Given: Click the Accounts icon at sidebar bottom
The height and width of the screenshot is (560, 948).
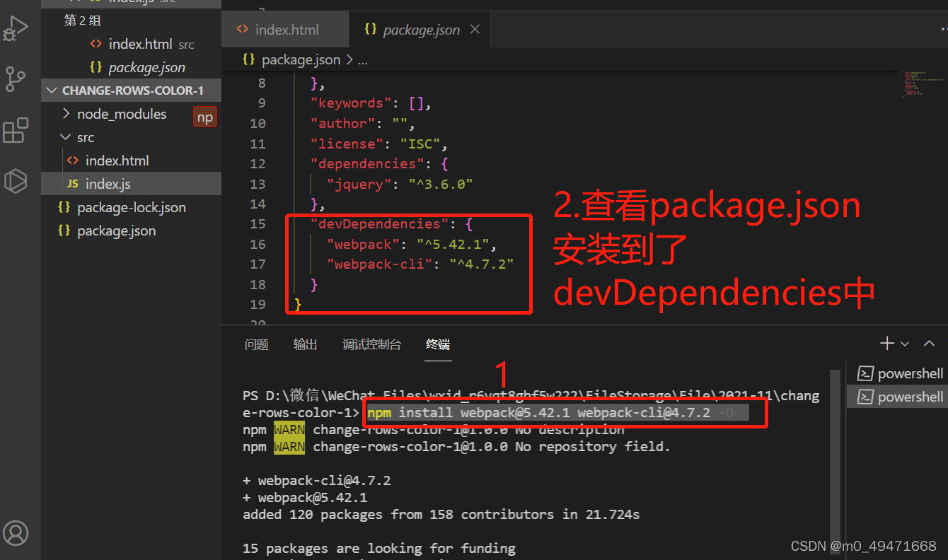Looking at the screenshot, I should (16, 533).
